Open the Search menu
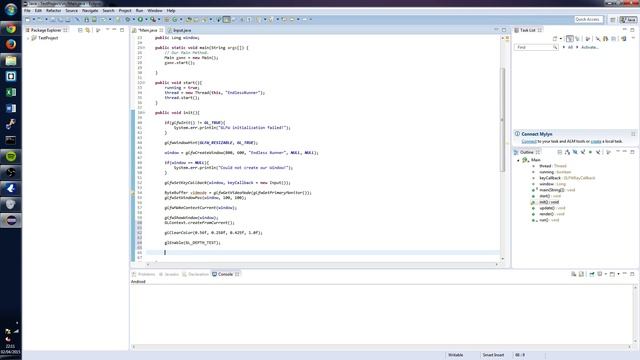Image resolution: width=640 pixels, height=360 pixels. click(x=108, y=11)
